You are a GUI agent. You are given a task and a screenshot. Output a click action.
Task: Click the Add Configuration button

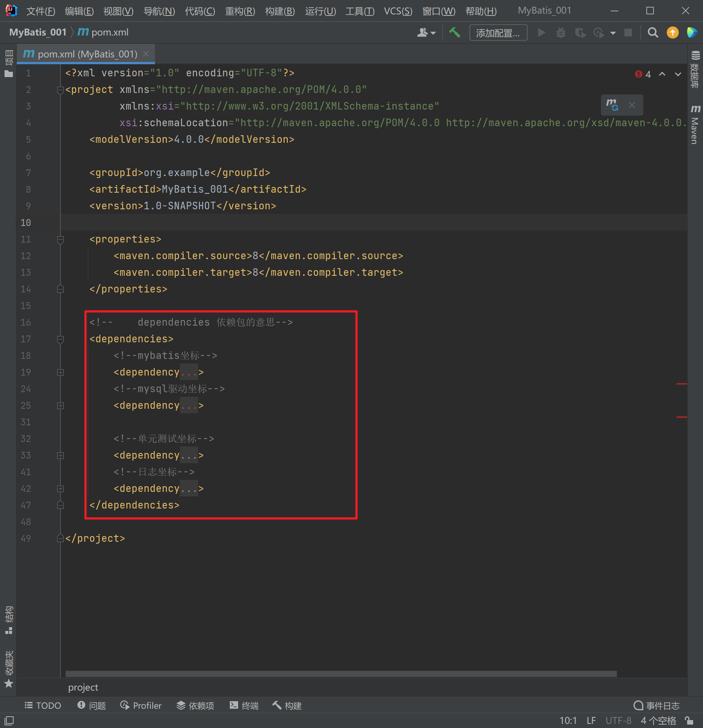point(498,33)
